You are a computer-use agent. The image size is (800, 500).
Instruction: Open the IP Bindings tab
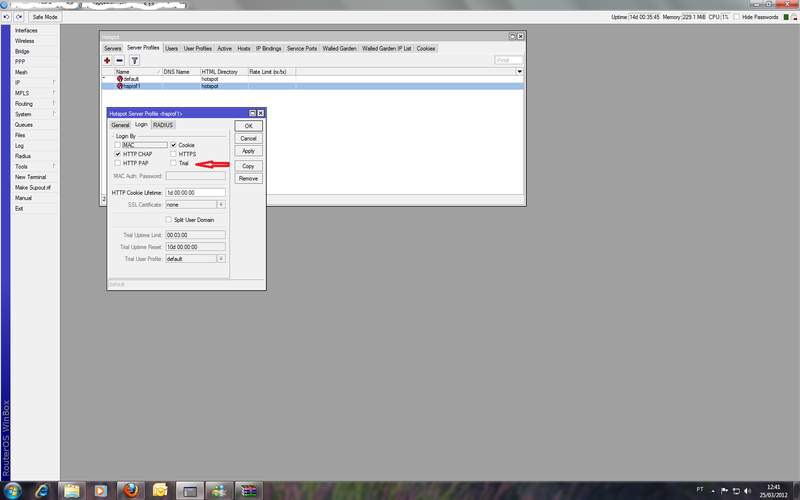tap(268, 48)
